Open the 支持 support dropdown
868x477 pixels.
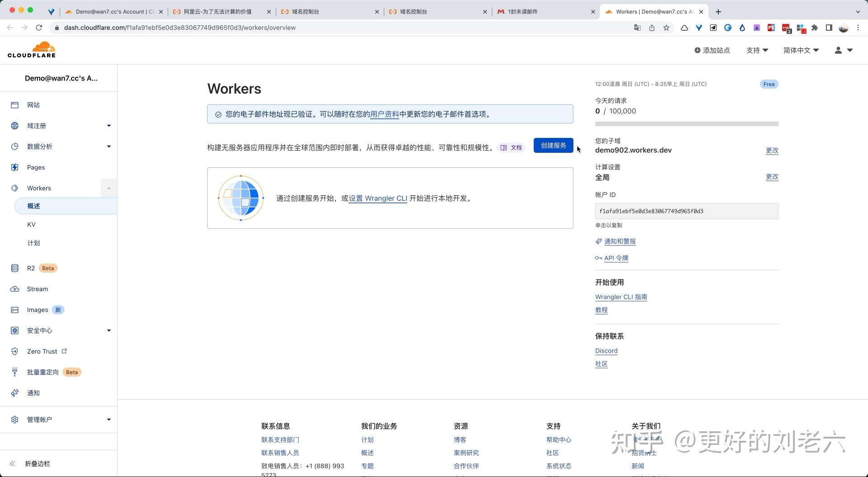pyautogui.click(x=757, y=50)
